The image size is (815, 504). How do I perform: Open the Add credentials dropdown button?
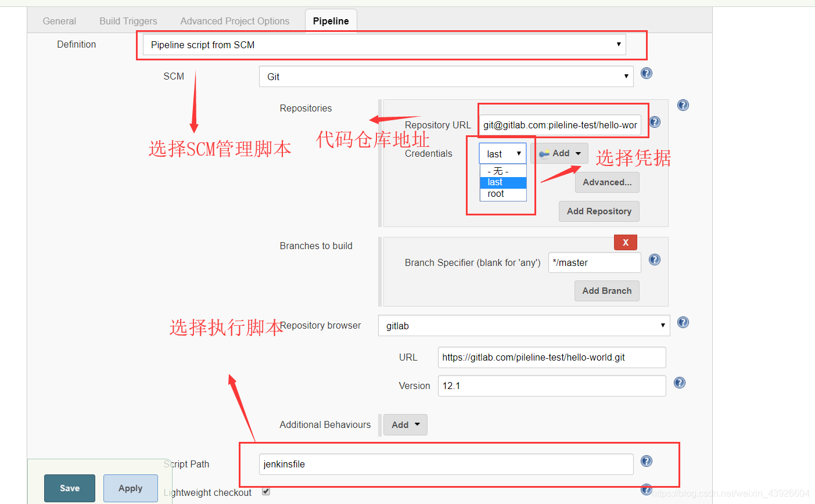click(x=559, y=153)
